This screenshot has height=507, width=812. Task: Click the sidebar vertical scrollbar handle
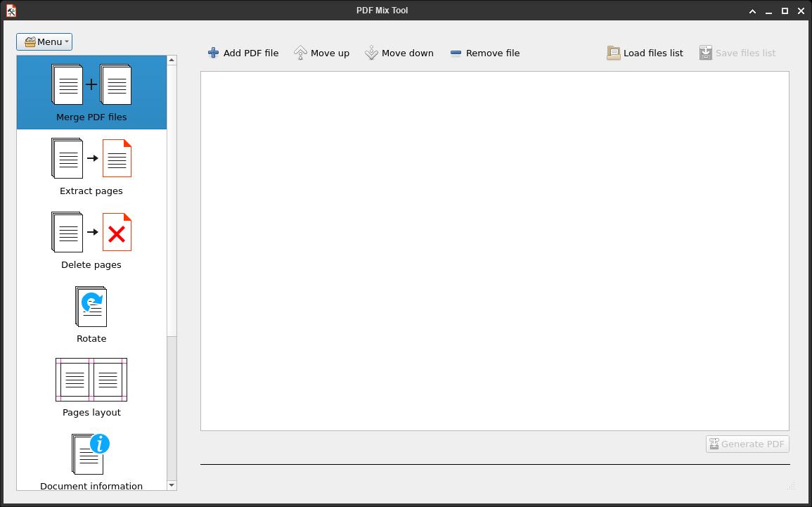click(x=172, y=200)
